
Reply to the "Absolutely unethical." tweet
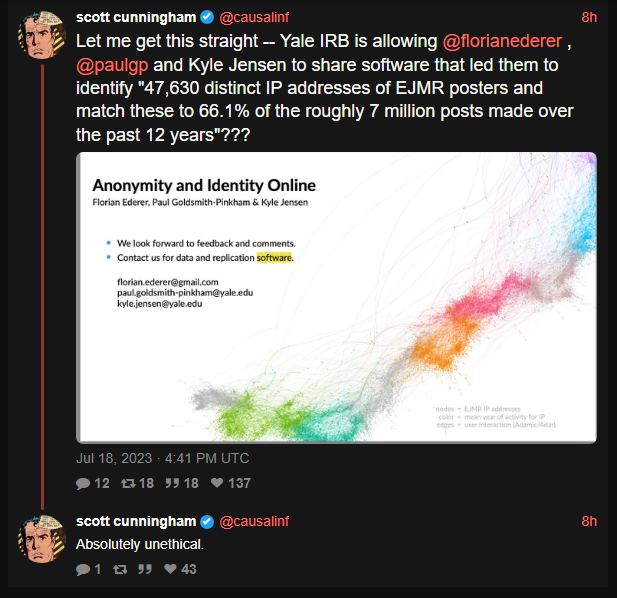(x=83, y=569)
